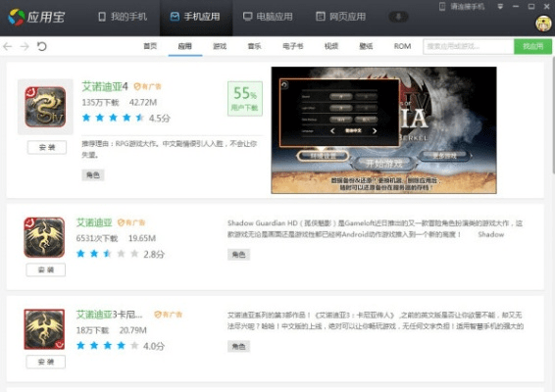Select the 音乐 navigation item

[254, 46]
